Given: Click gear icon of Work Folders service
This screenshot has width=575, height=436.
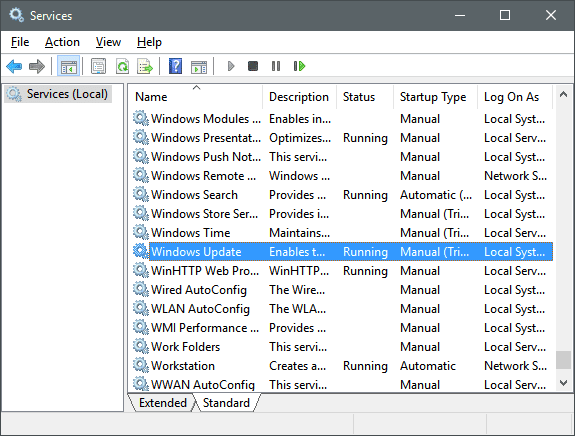Looking at the screenshot, I should [x=140, y=346].
